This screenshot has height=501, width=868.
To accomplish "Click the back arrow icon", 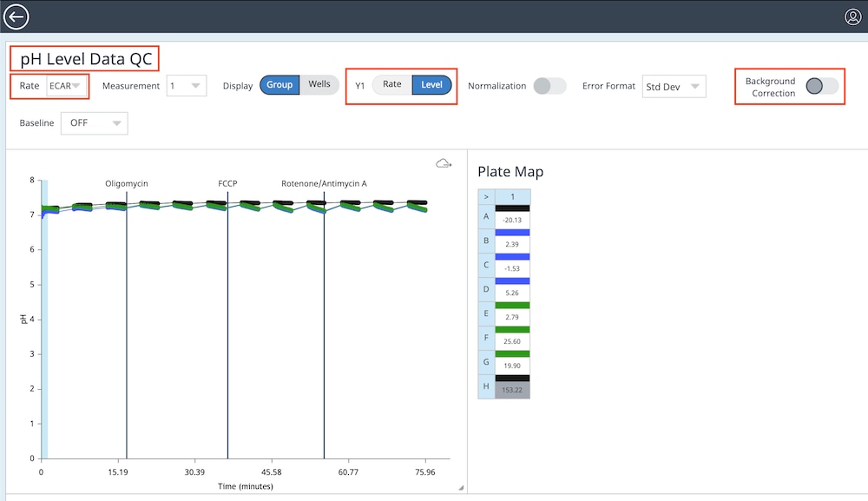I will (x=16, y=16).
